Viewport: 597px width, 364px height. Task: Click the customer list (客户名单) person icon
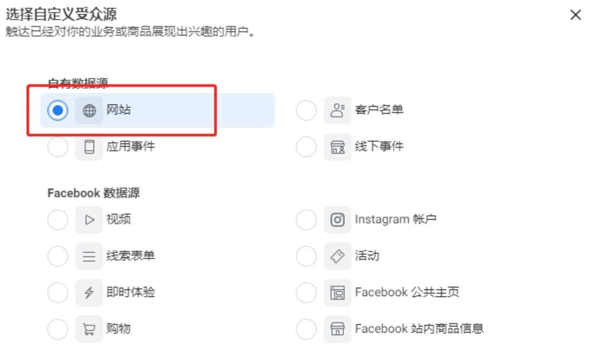[x=337, y=110]
